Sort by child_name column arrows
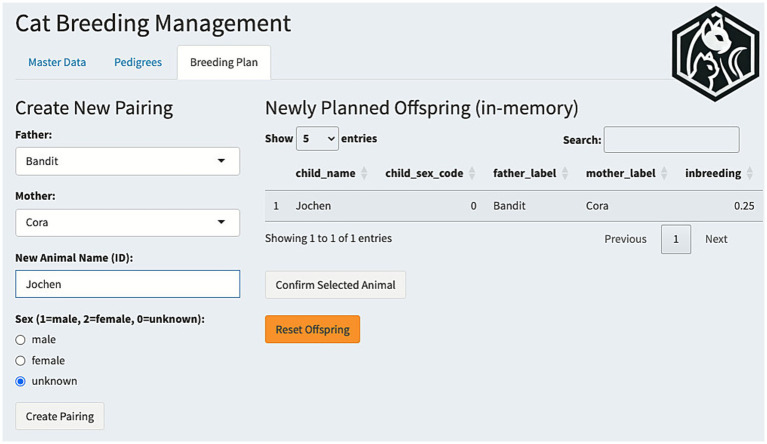This screenshot has width=767, height=444. (x=364, y=173)
